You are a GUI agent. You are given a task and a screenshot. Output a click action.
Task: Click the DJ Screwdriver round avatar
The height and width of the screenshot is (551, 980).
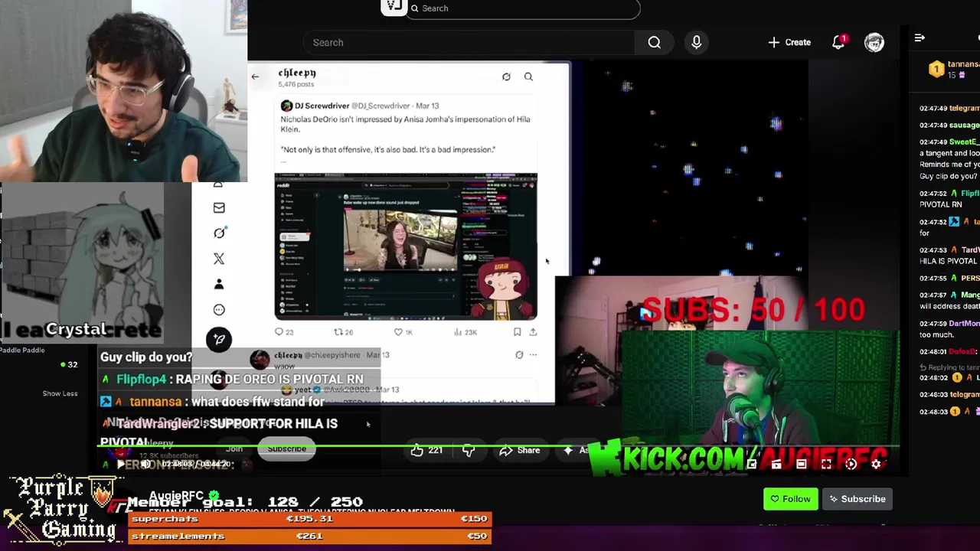point(286,106)
